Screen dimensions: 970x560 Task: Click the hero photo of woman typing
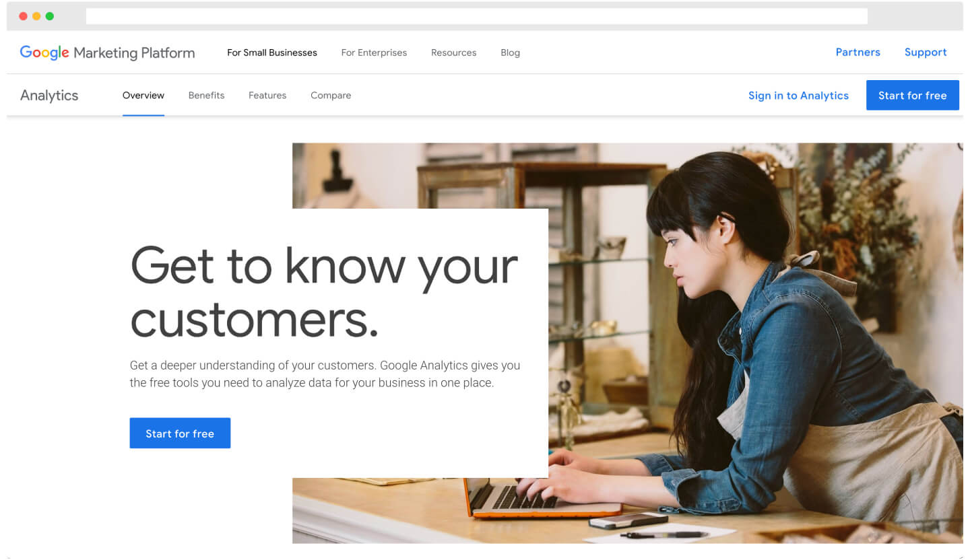(754, 343)
